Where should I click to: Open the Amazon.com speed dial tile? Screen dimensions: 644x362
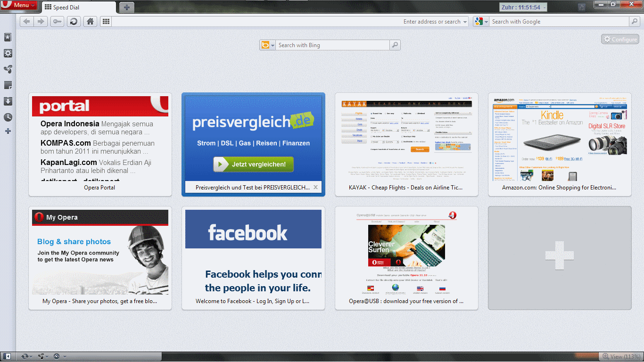pos(560,144)
